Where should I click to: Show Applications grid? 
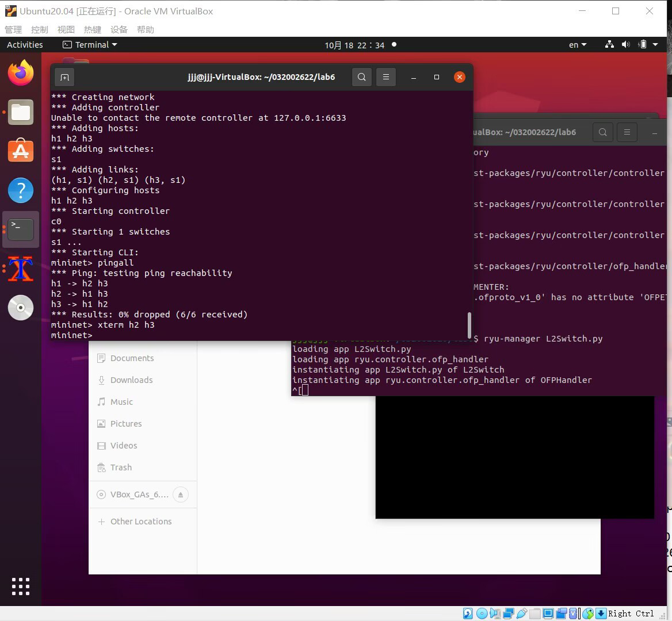tap(21, 586)
